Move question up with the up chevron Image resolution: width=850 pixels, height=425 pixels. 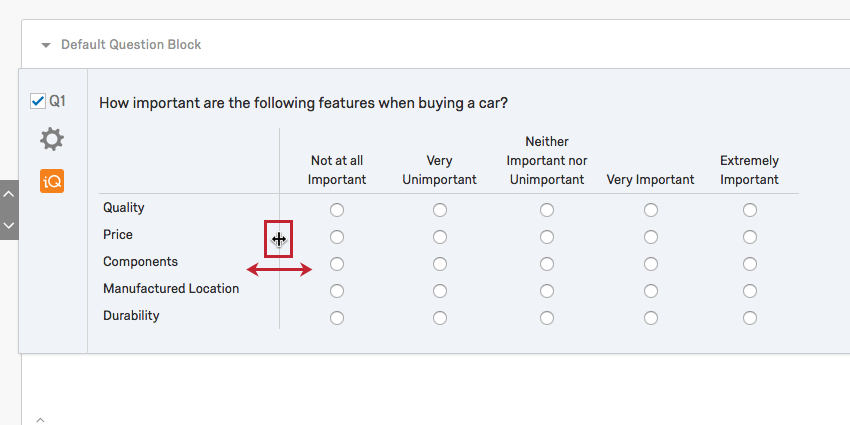click(9, 194)
